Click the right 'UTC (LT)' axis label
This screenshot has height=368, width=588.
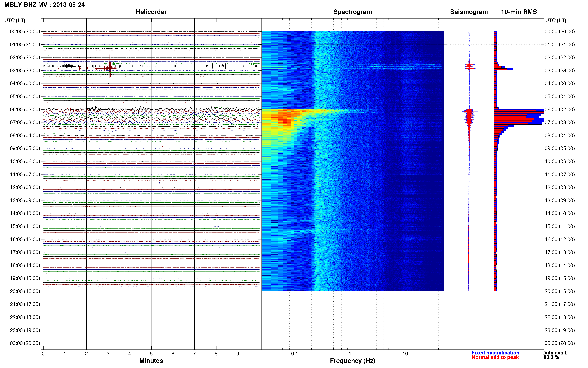[556, 20]
